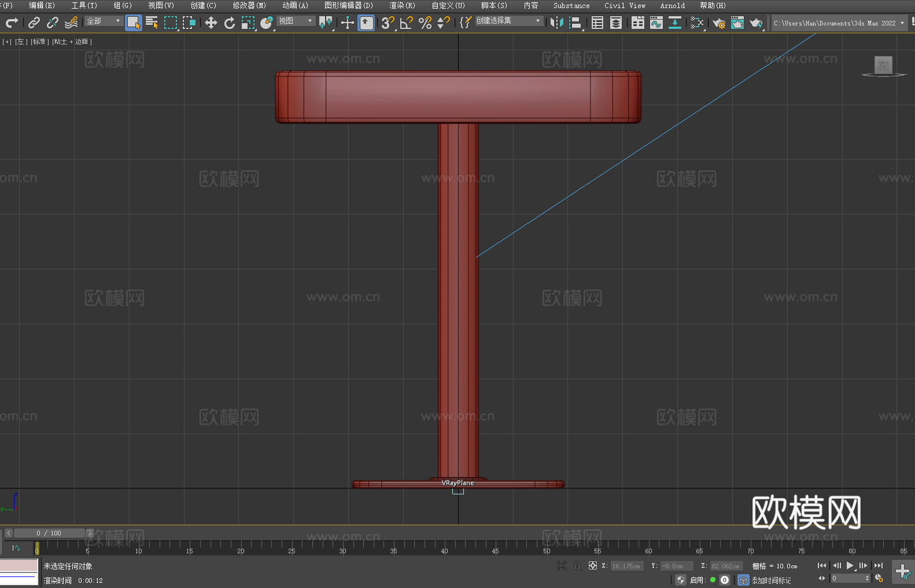Click the Mirror tool icon
915x588 pixels.
(557, 23)
